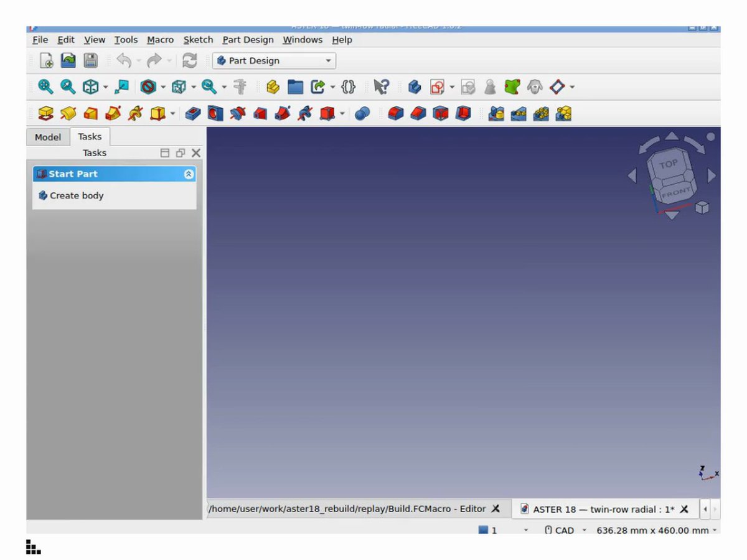Open the Sketch menu

coord(198,40)
